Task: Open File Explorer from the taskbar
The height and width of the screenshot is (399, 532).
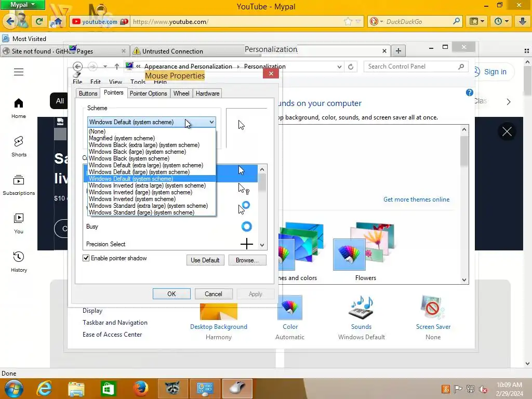Action: [x=76, y=389]
